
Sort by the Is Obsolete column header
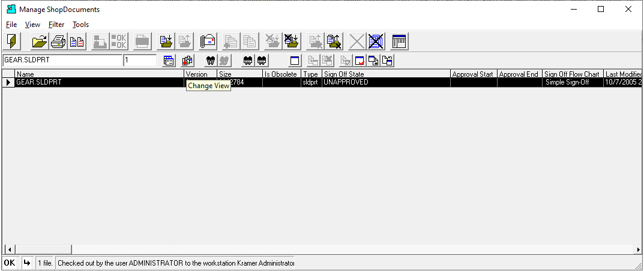(x=281, y=74)
